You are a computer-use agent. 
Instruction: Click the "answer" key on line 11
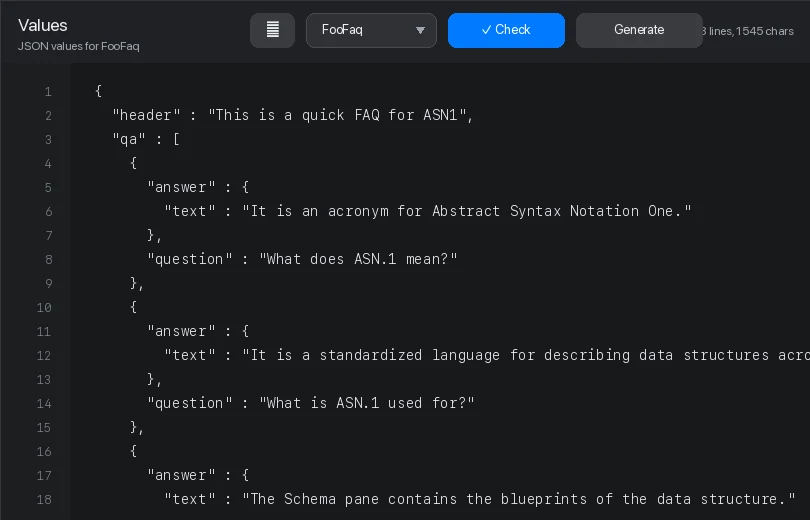[181, 332]
